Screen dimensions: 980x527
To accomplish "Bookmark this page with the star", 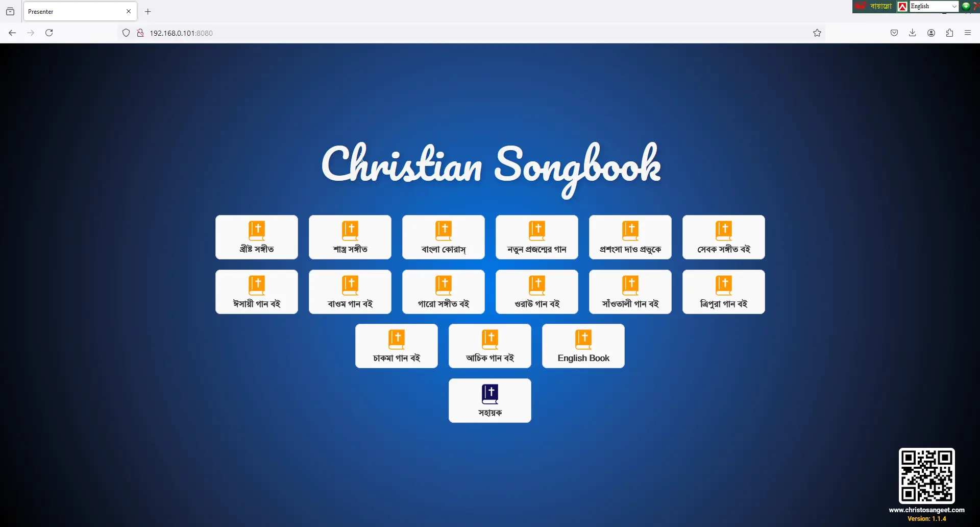I will pyautogui.click(x=817, y=33).
